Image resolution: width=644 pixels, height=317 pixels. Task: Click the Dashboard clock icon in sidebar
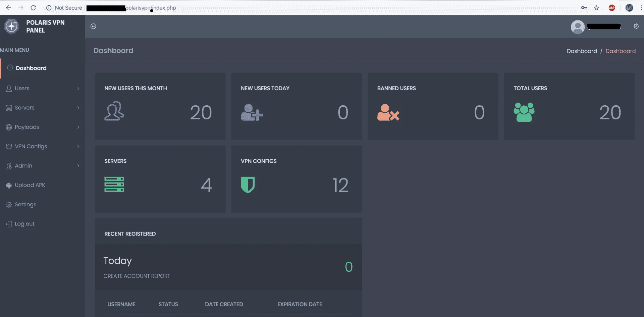10,67
